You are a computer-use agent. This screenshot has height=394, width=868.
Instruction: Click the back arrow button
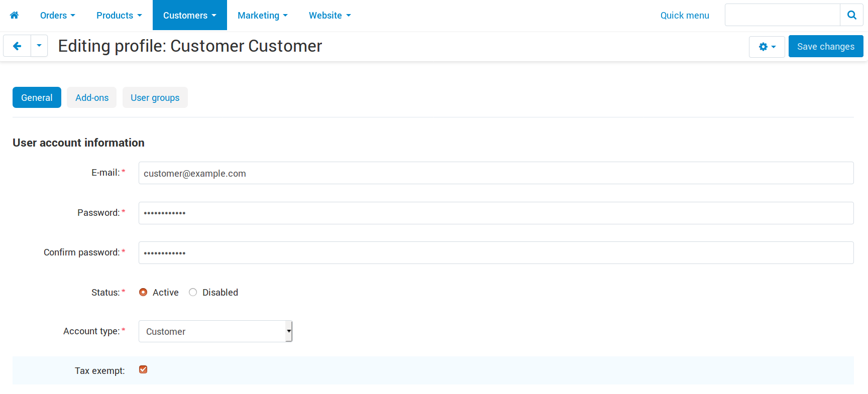click(x=17, y=46)
